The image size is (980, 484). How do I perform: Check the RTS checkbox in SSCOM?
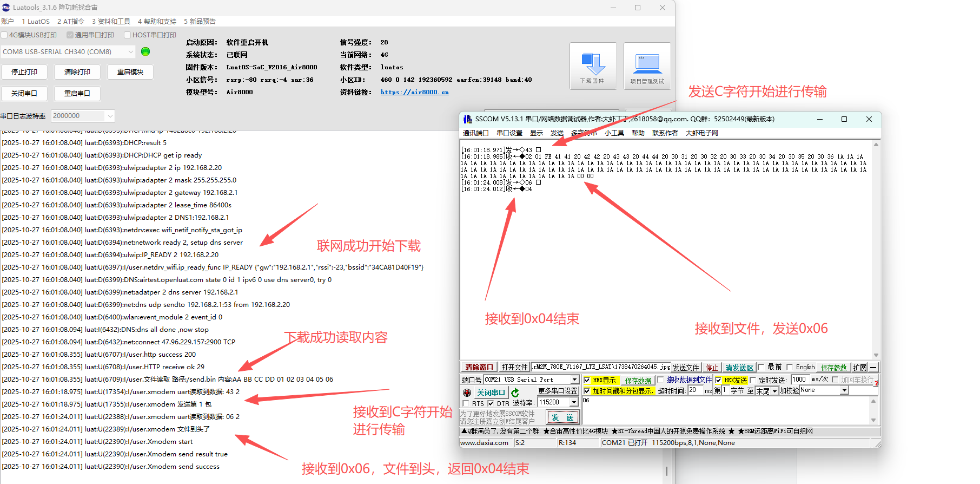point(466,403)
